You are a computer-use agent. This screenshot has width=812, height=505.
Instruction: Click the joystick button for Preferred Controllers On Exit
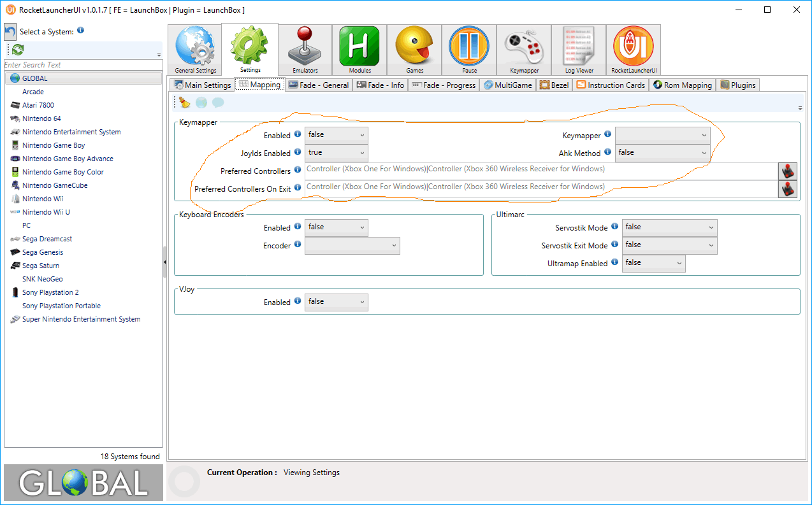click(788, 189)
